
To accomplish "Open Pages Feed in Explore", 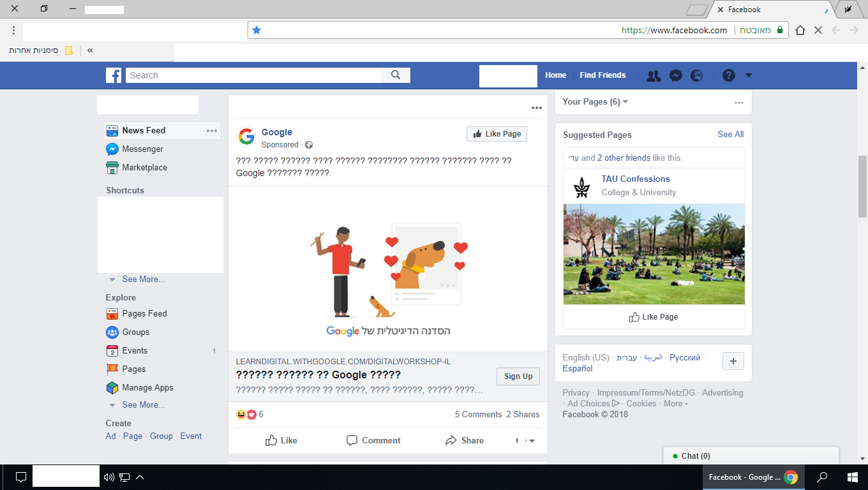I will [x=137, y=313].
